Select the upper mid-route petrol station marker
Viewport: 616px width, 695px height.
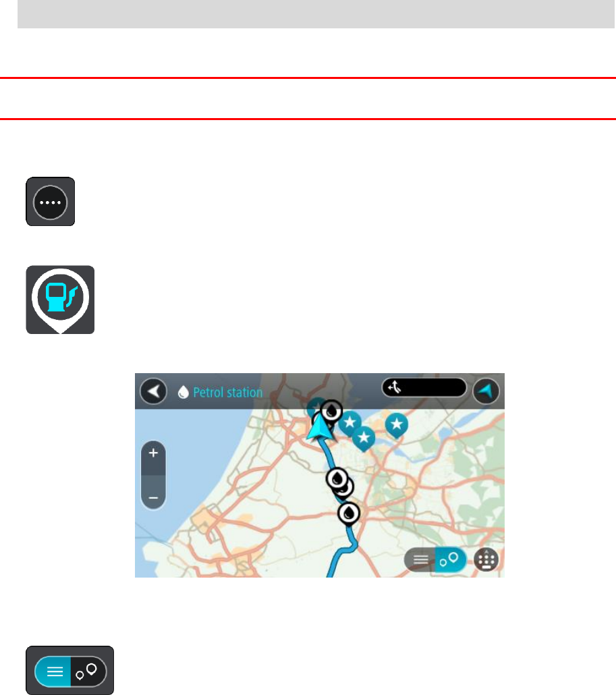pos(337,478)
